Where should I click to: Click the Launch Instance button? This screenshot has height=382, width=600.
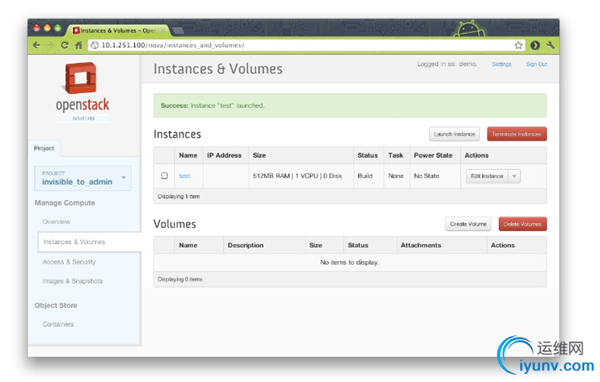tap(454, 134)
